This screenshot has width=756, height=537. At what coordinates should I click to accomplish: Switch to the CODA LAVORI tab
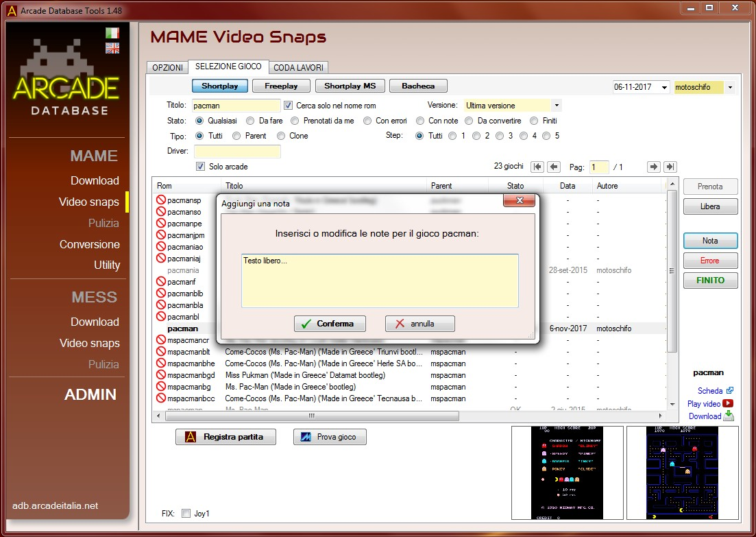[298, 67]
